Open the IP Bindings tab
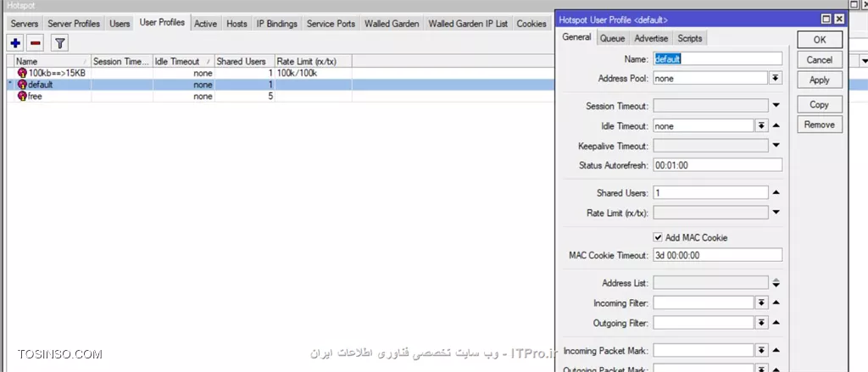868x372 pixels. [277, 24]
